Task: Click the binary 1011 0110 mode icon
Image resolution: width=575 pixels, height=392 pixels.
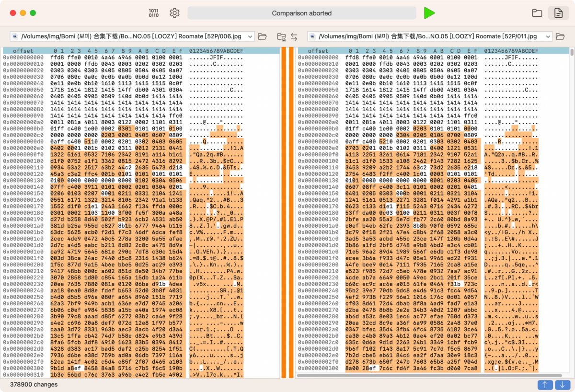Action: [154, 13]
